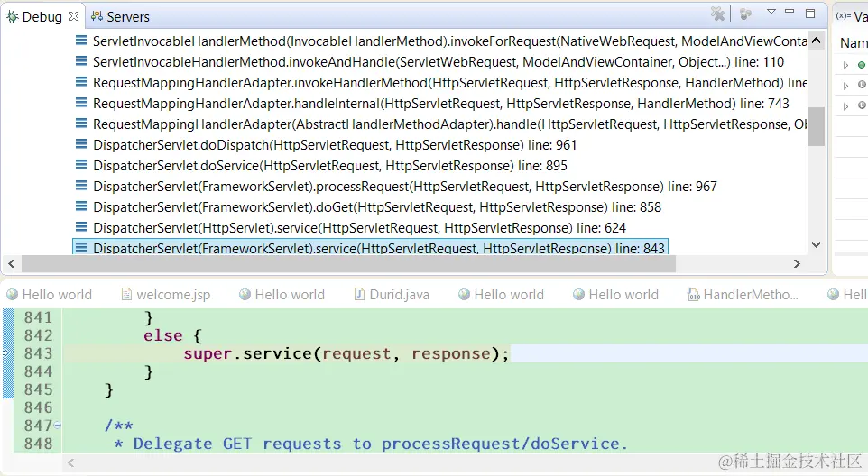
Task: Click line number 843 in the editor ruler
Action: (x=38, y=353)
